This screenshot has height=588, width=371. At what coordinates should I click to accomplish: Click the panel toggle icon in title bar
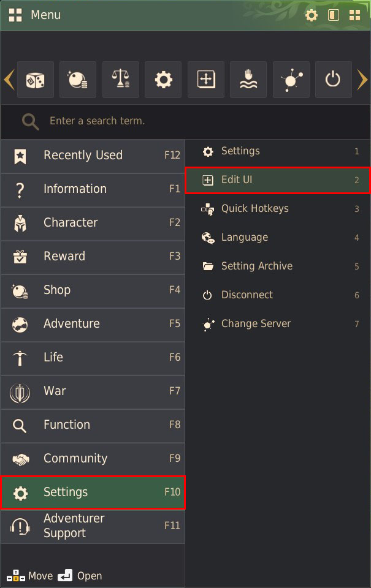click(x=333, y=15)
